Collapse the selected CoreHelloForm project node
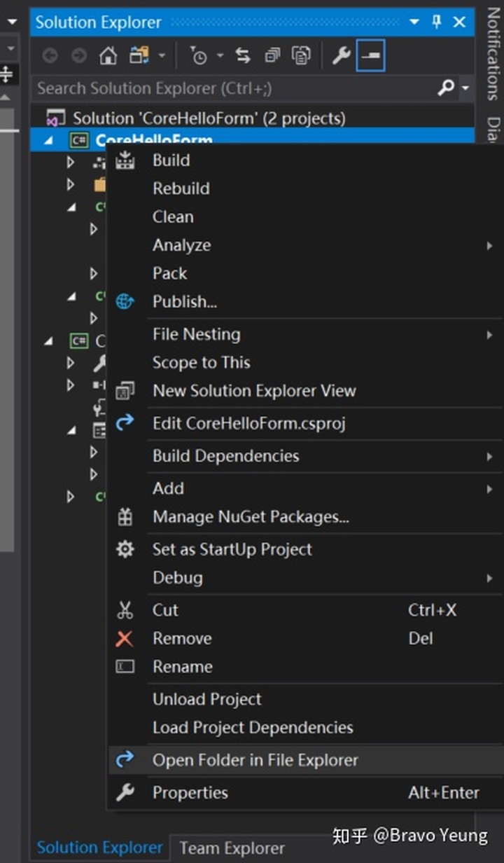This screenshot has height=863, width=504. 49,140
